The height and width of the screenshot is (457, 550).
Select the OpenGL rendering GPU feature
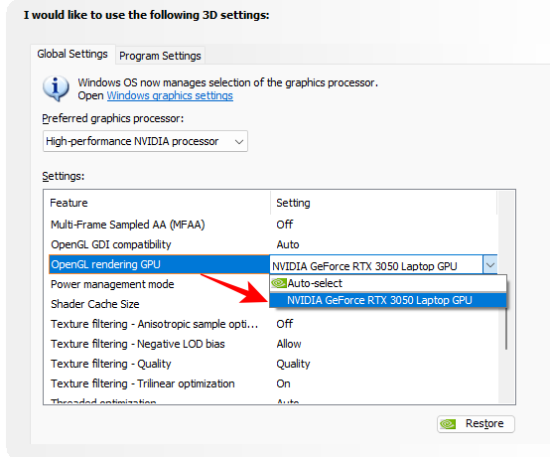[159, 264]
